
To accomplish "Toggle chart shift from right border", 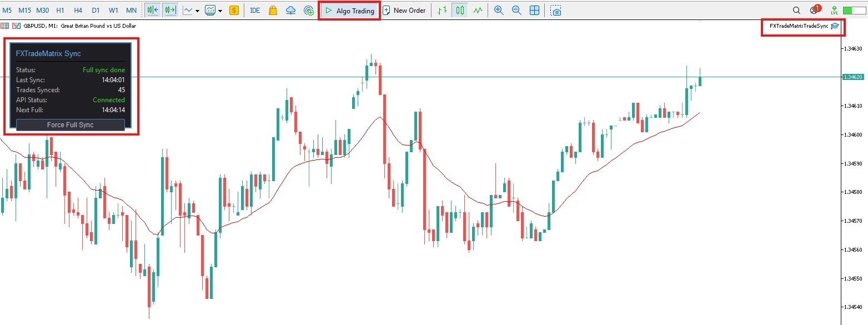I will pos(170,11).
